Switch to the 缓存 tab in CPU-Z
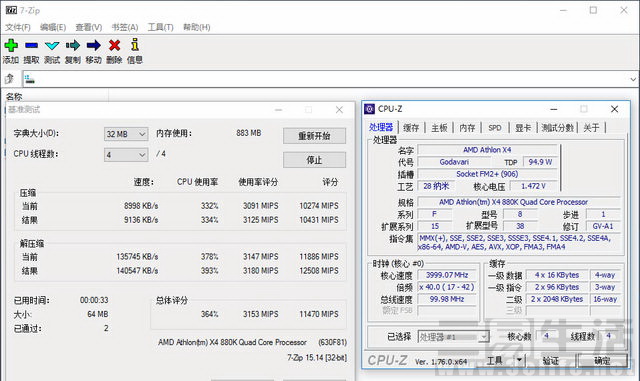Viewport: 640px width, 381px height. 411,128
